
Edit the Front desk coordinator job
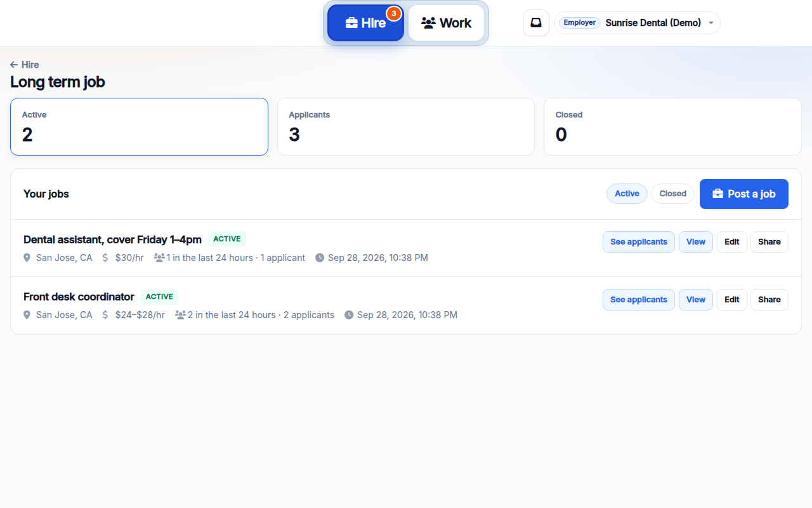tap(732, 300)
